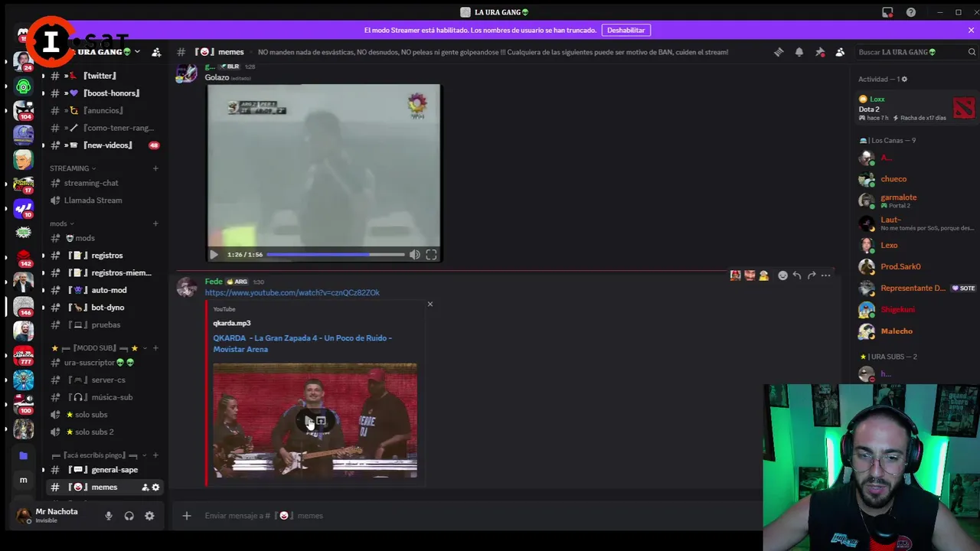Add channel to MODO SUB category

(x=155, y=348)
